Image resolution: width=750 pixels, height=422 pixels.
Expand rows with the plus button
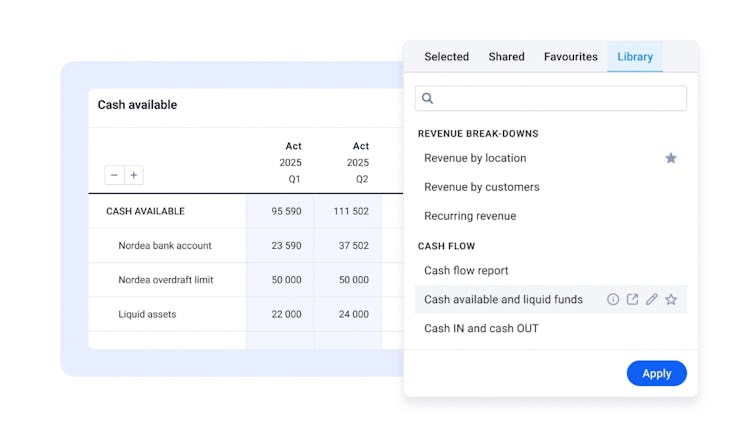coord(134,175)
